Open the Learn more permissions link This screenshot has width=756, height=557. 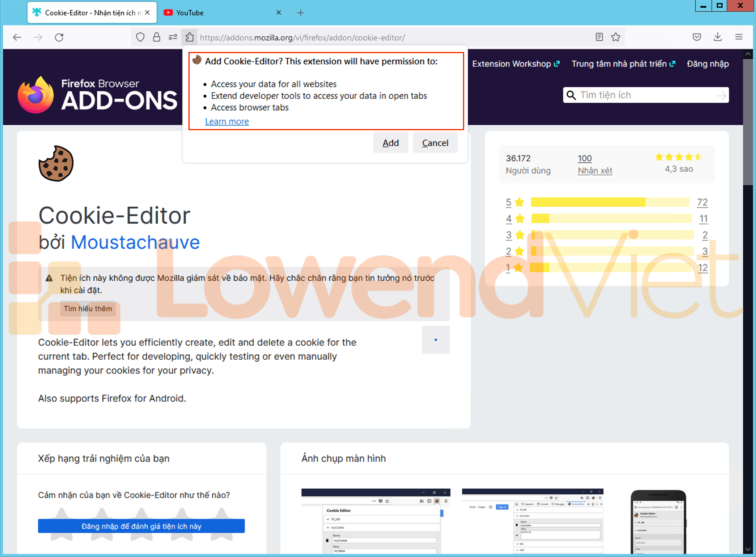pyautogui.click(x=227, y=121)
